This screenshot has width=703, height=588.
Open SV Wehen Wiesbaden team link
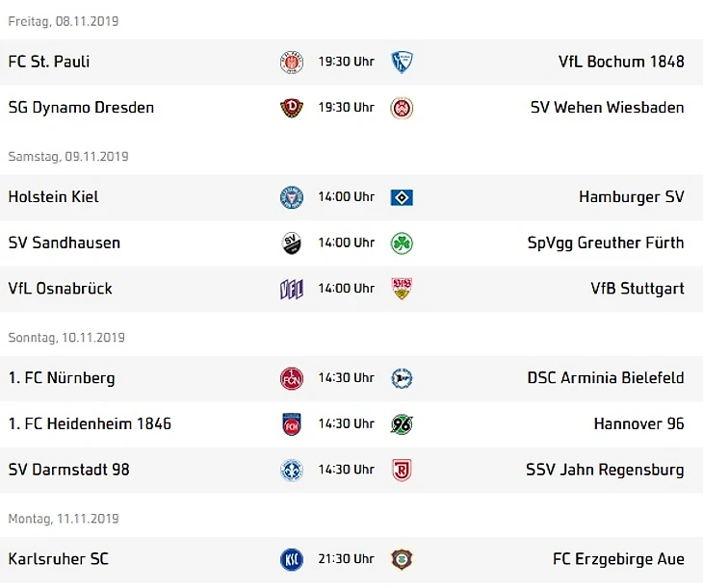click(x=607, y=108)
